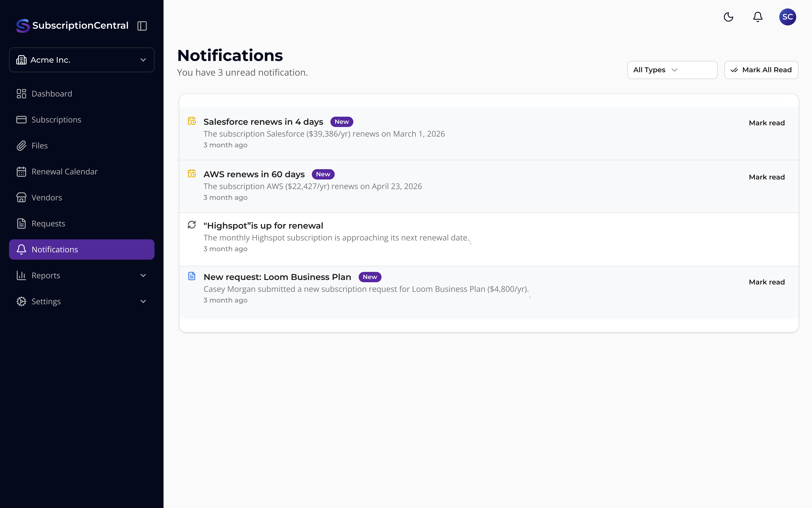This screenshot has height=508, width=812.
Task: Click the monthly Highspot subscription description
Action: (336, 238)
